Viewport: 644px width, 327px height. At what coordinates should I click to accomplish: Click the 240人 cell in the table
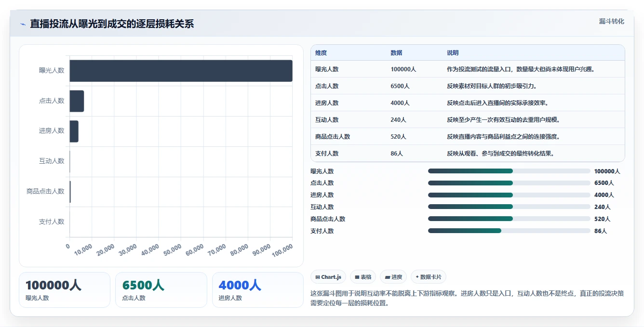tap(399, 120)
